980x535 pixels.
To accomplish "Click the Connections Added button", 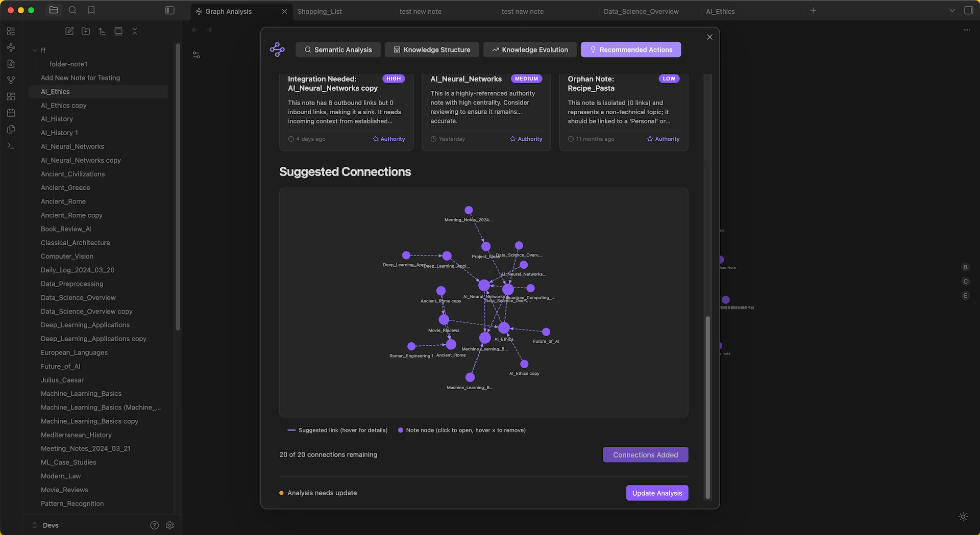I will point(646,455).
